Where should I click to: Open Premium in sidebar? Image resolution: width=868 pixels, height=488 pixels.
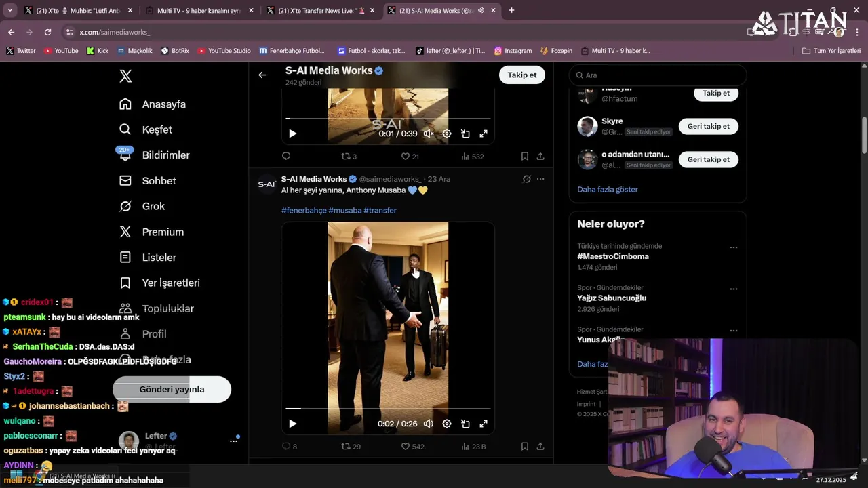point(152,232)
